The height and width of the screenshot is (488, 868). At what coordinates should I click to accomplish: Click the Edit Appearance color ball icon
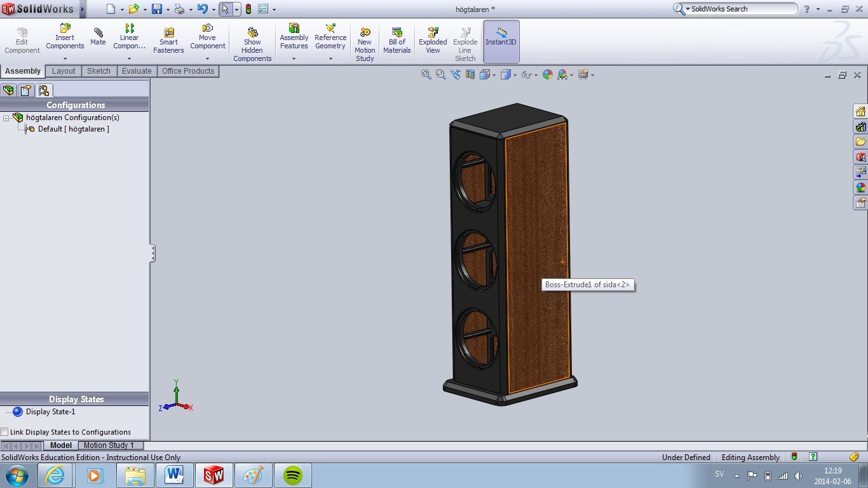548,75
